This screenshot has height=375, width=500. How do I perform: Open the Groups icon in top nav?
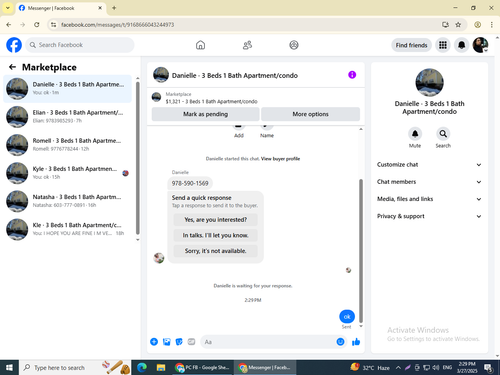tap(294, 45)
